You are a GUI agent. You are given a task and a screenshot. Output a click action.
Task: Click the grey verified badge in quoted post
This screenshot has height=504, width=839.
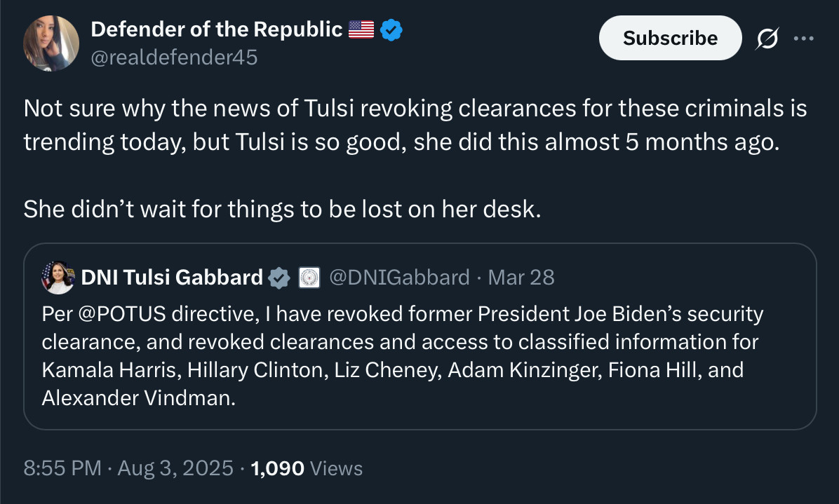[x=280, y=278]
